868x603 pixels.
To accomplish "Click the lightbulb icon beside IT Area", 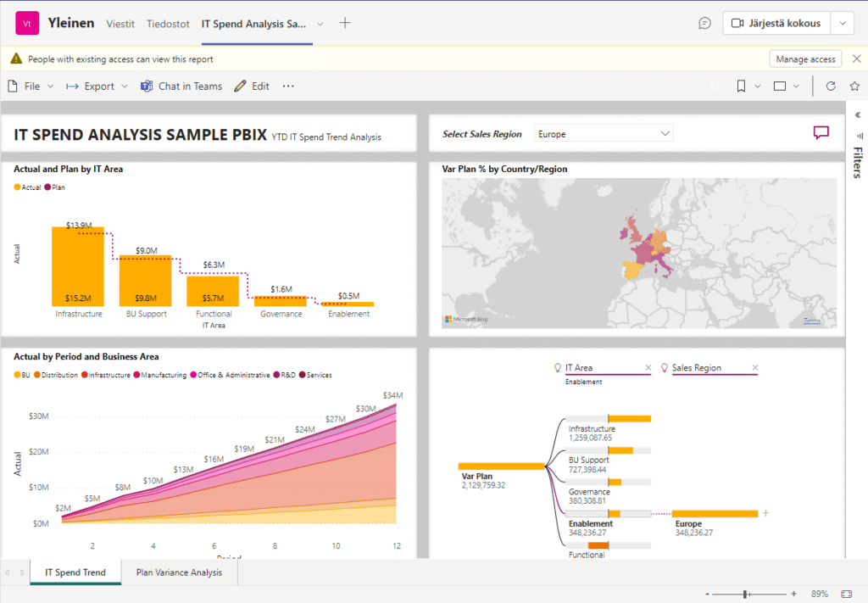I will [558, 368].
